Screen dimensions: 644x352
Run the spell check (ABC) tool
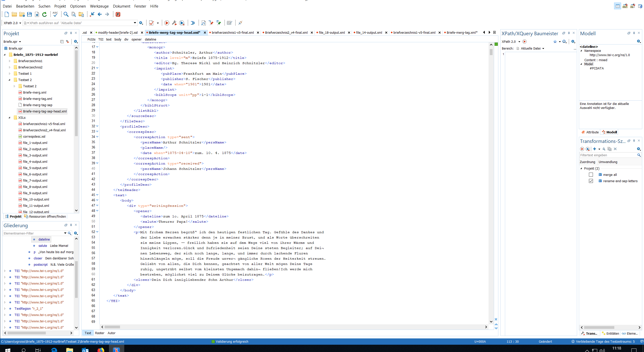[x=55, y=14]
